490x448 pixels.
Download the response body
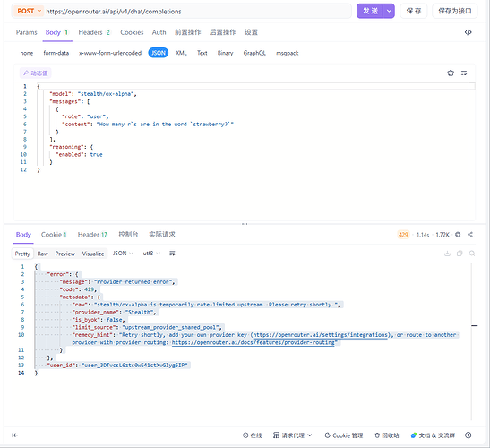[447, 254]
